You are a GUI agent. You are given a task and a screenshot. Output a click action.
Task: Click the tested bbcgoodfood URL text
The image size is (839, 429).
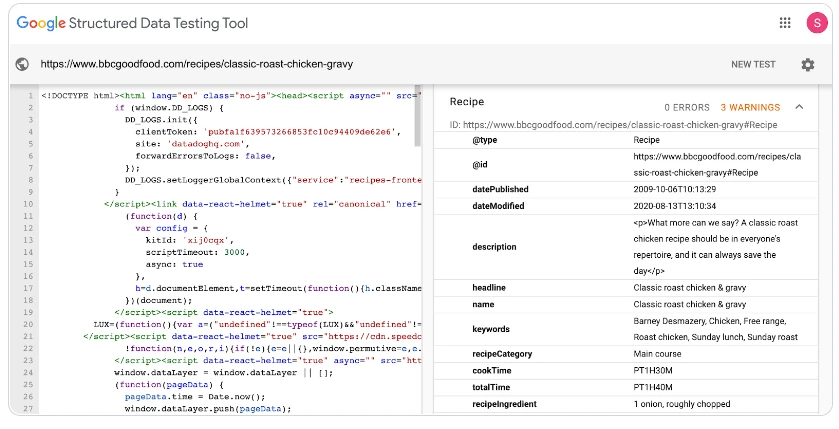point(197,64)
